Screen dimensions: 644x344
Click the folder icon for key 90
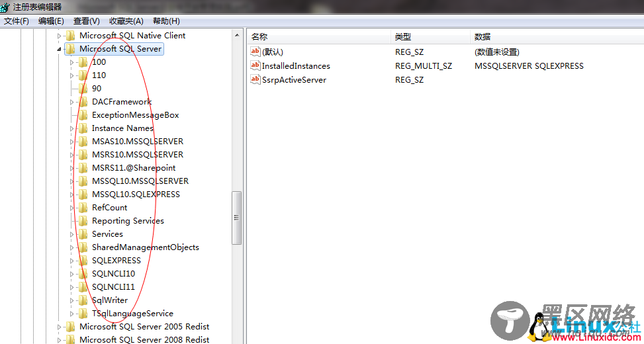pyautogui.click(x=83, y=88)
